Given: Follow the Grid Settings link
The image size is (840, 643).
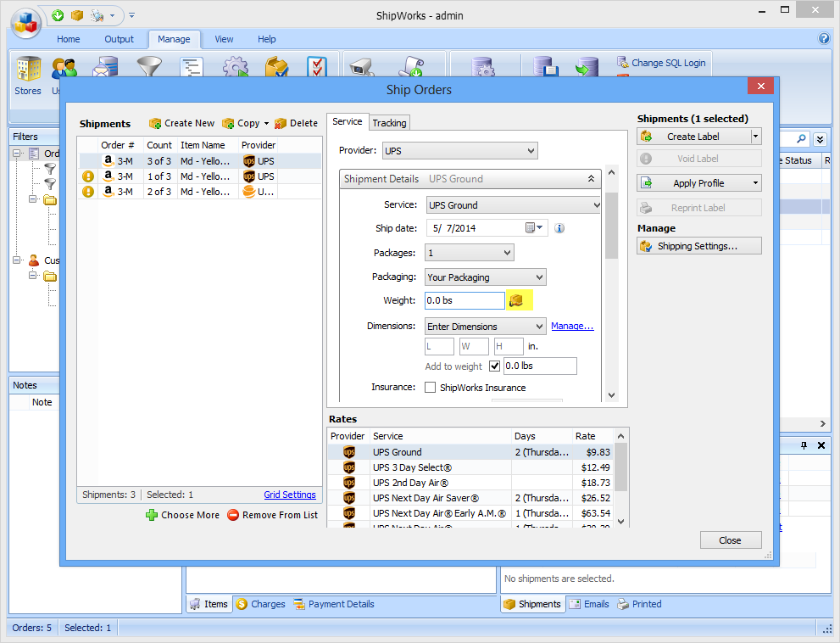Looking at the screenshot, I should click(x=290, y=495).
